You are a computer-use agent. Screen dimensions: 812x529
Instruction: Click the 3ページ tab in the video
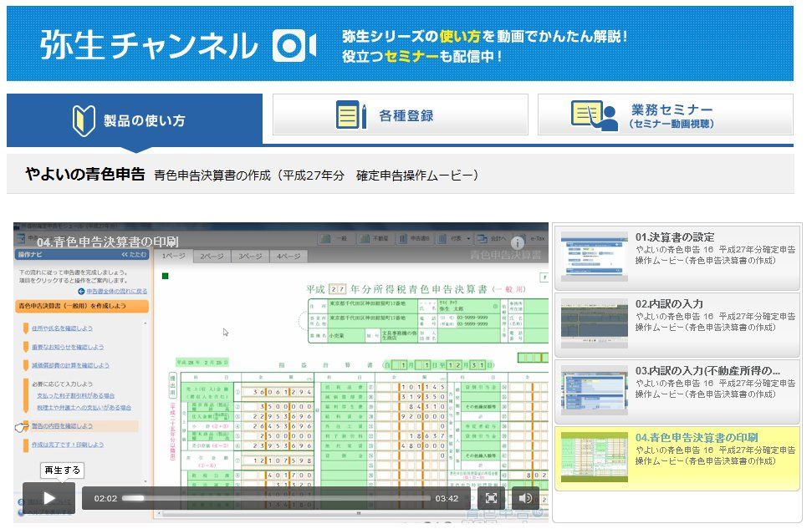pos(250,257)
